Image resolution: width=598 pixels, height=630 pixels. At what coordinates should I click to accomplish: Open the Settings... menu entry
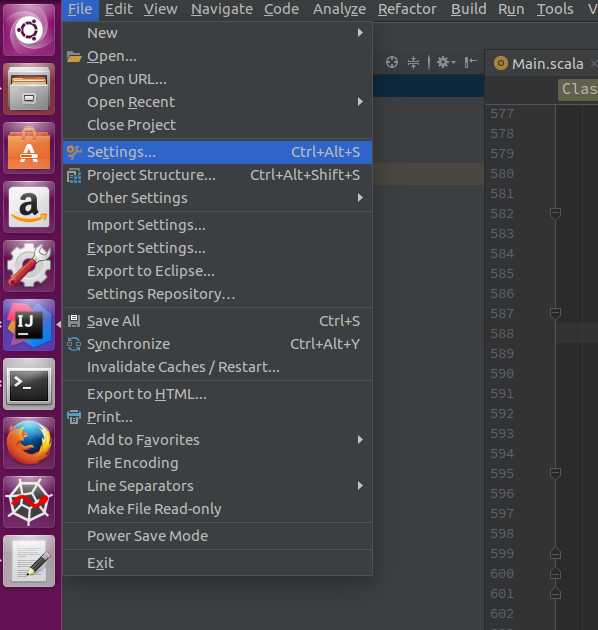pos(218,152)
